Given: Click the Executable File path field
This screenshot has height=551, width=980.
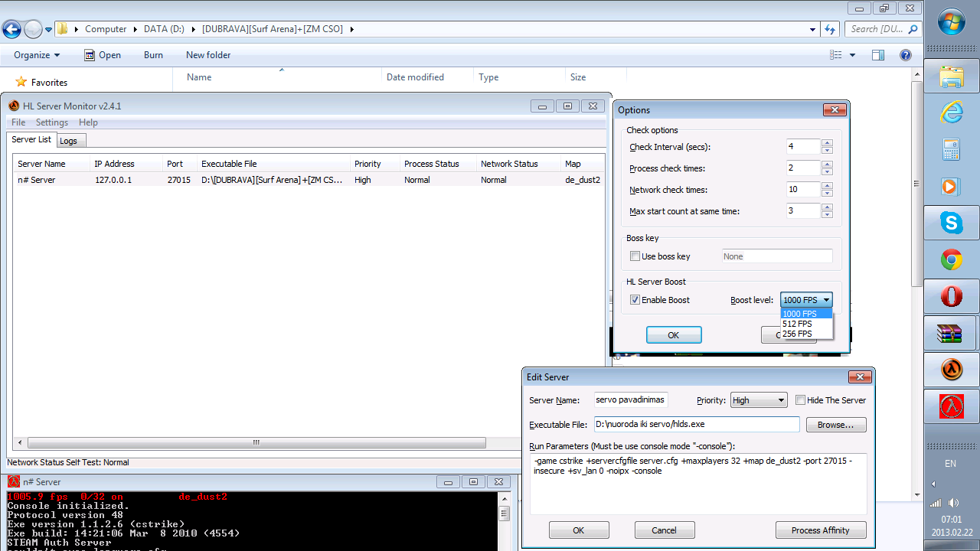Looking at the screenshot, I should coord(697,425).
